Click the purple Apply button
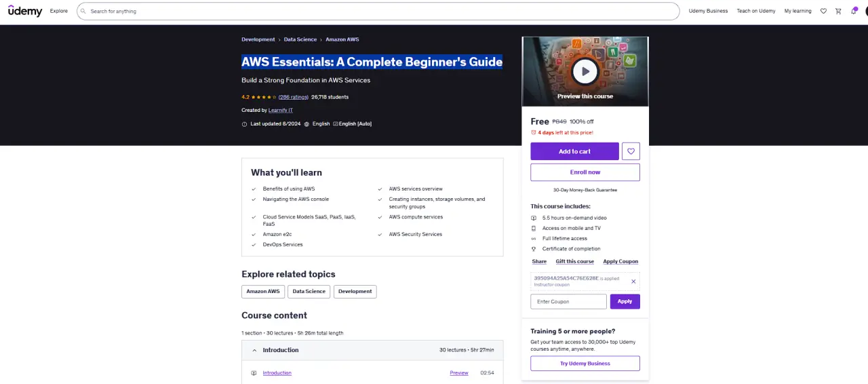The height and width of the screenshot is (384, 868). click(x=625, y=301)
